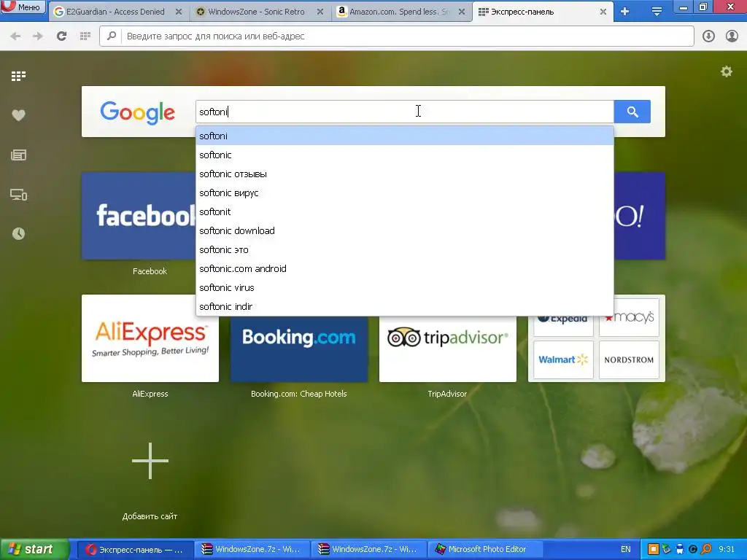Select suggestion "softonic"

[404, 155]
